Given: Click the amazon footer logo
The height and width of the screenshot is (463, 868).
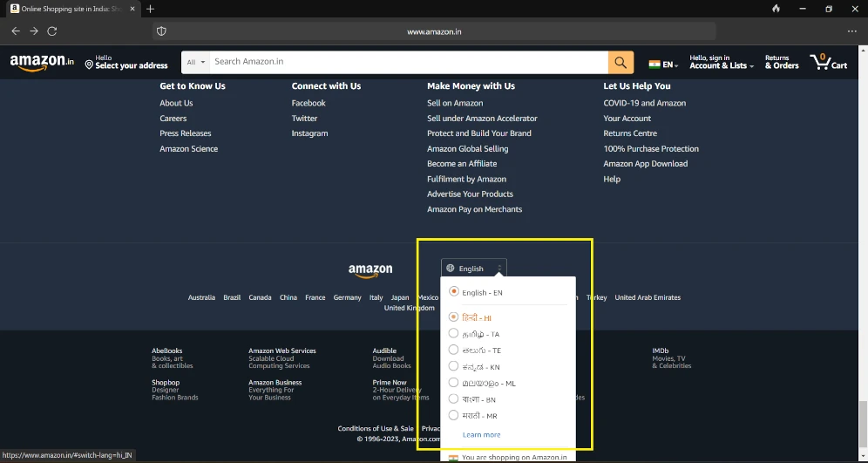Looking at the screenshot, I should [x=370, y=270].
